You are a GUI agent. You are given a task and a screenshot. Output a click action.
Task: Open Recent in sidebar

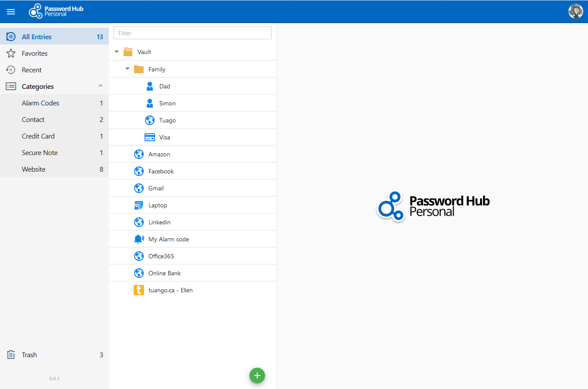pyautogui.click(x=54, y=70)
